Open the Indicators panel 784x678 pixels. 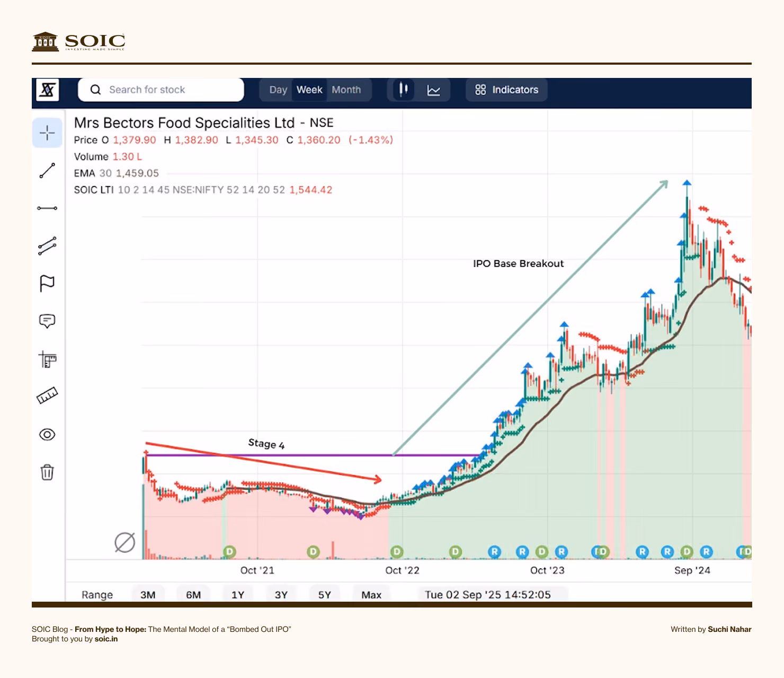point(507,90)
